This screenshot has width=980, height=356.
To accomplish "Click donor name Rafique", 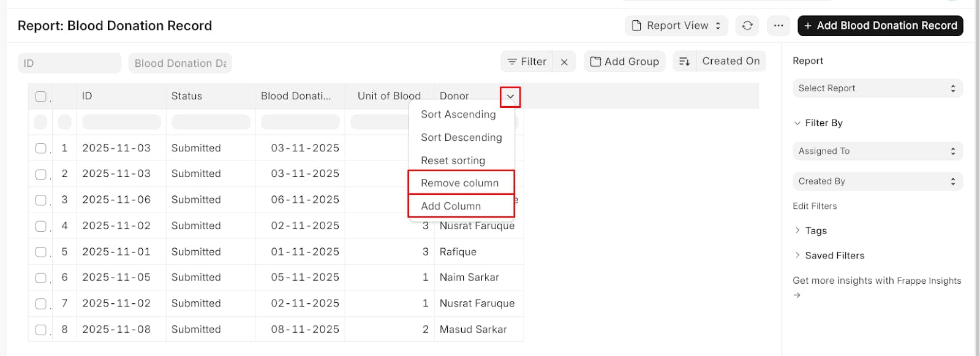I will coord(458,252).
